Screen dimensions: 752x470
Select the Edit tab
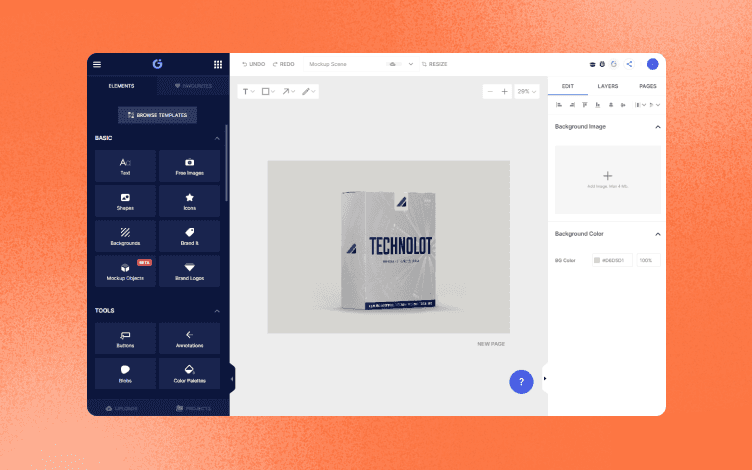point(568,86)
